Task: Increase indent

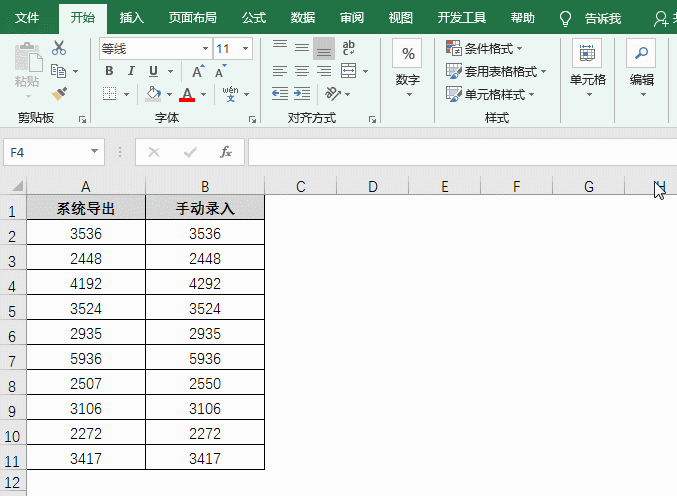Action: click(x=302, y=94)
